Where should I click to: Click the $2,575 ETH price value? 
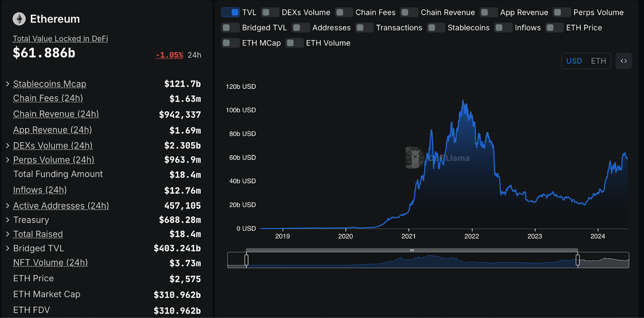pos(185,279)
